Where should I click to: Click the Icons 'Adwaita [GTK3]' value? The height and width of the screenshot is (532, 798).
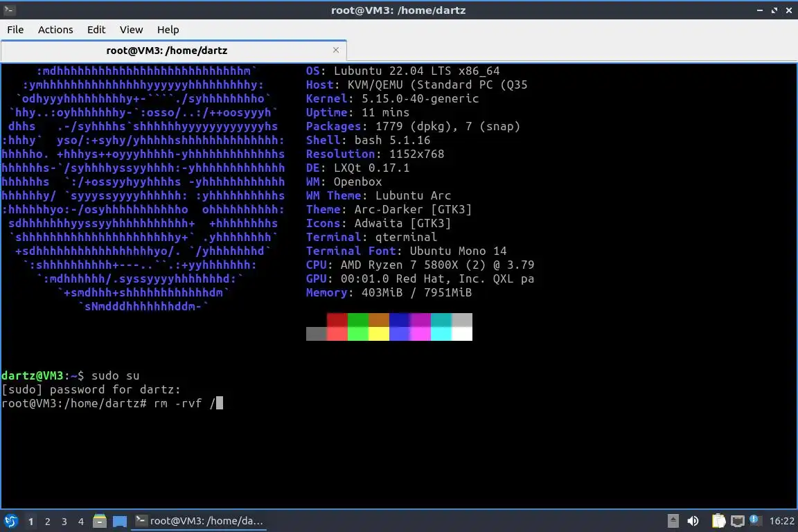coord(402,223)
